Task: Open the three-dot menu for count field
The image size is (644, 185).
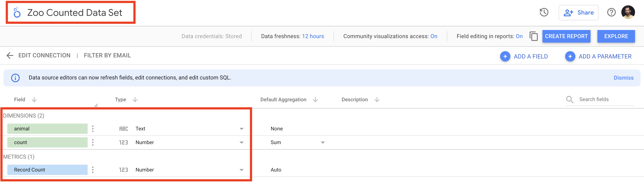Action: pyautogui.click(x=93, y=142)
